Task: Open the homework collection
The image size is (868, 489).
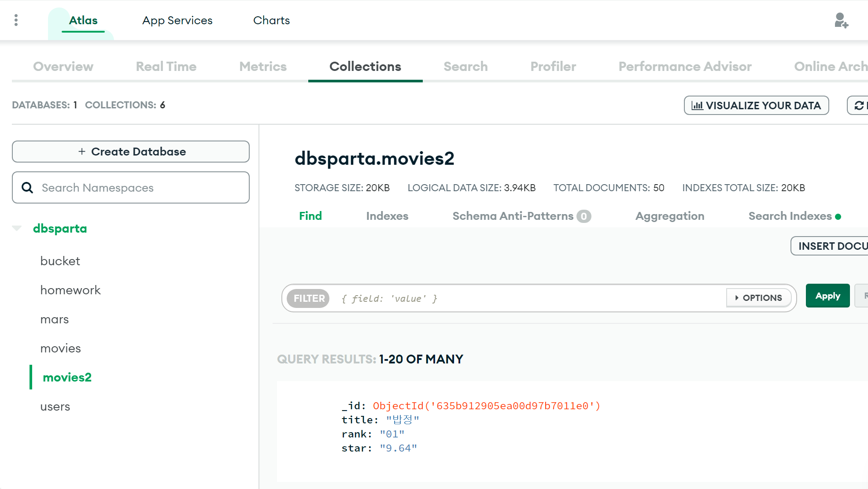Action: point(70,290)
